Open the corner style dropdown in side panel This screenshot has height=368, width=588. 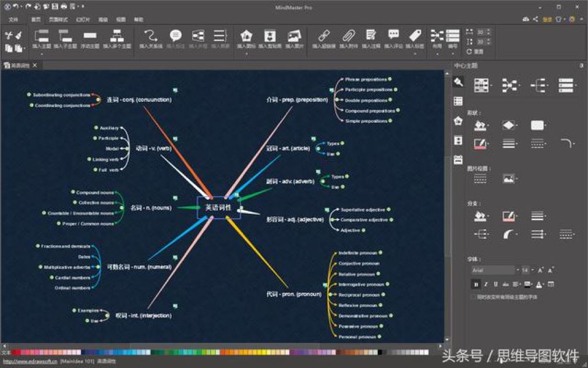568,143
